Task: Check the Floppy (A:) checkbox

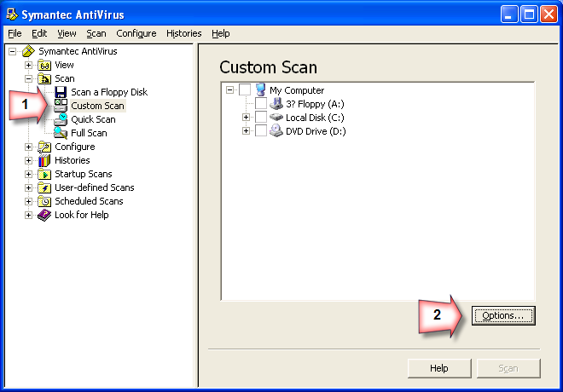Action: (x=261, y=104)
